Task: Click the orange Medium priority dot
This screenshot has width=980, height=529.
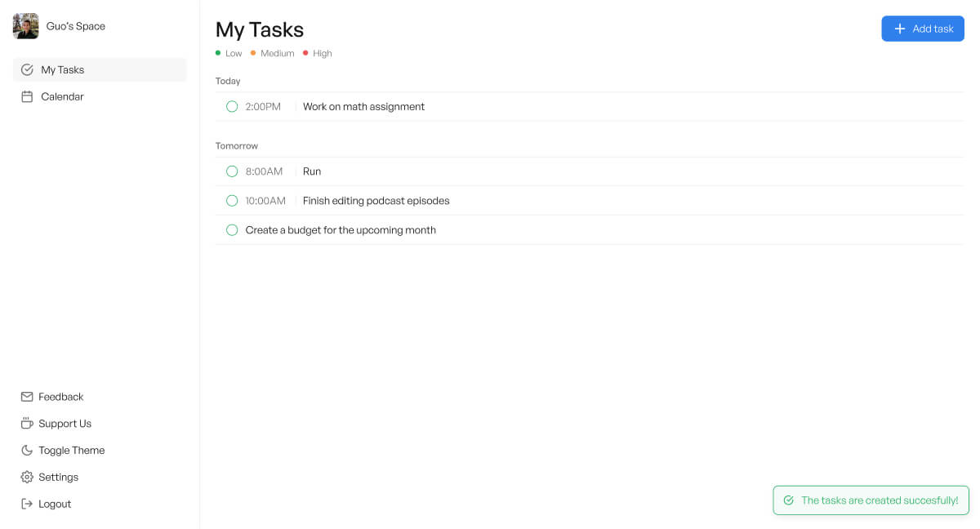Action: point(253,53)
